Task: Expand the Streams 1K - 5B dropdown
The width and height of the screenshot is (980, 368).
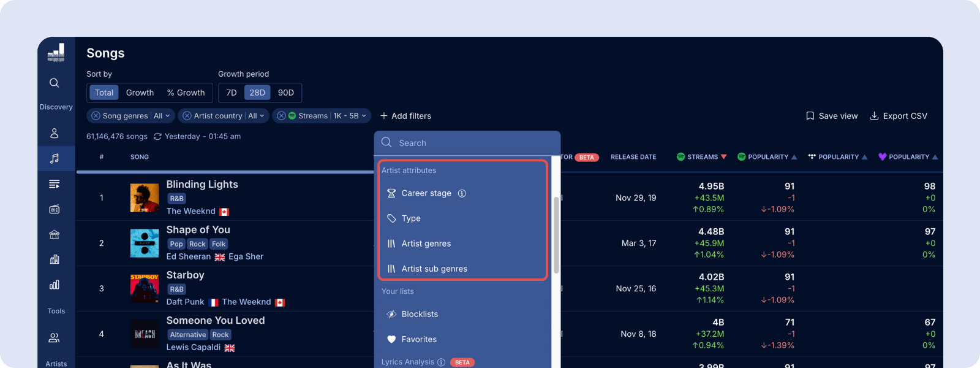Action: point(350,116)
